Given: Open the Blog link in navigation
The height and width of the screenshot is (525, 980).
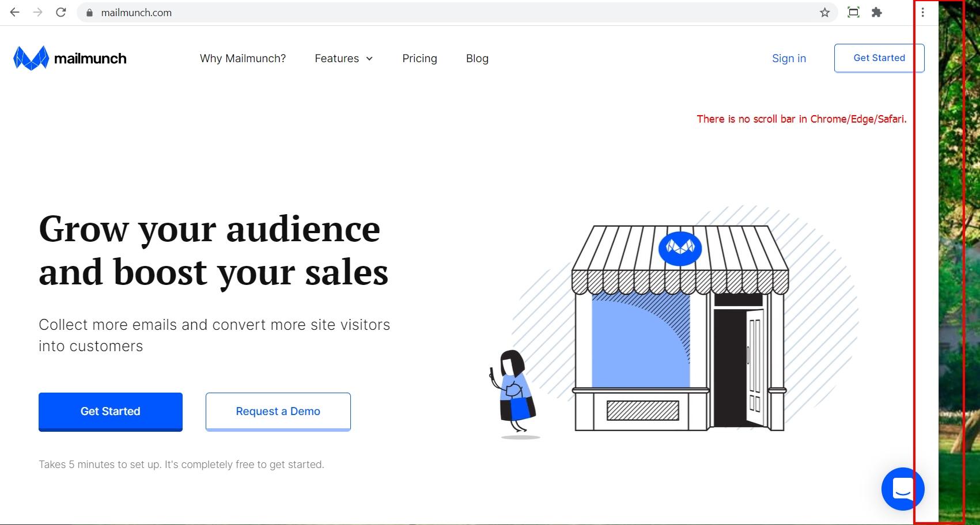Looking at the screenshot, I should coord(477,58).
